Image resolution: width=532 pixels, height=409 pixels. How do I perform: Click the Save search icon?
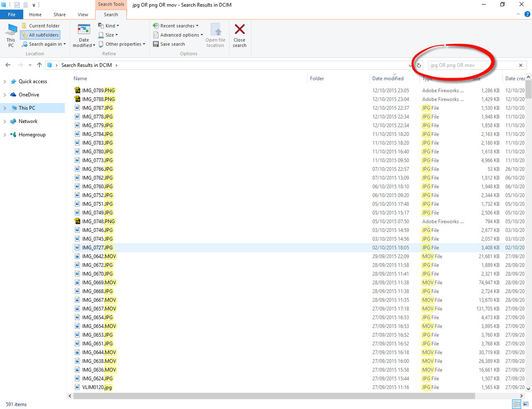point(156,44)
